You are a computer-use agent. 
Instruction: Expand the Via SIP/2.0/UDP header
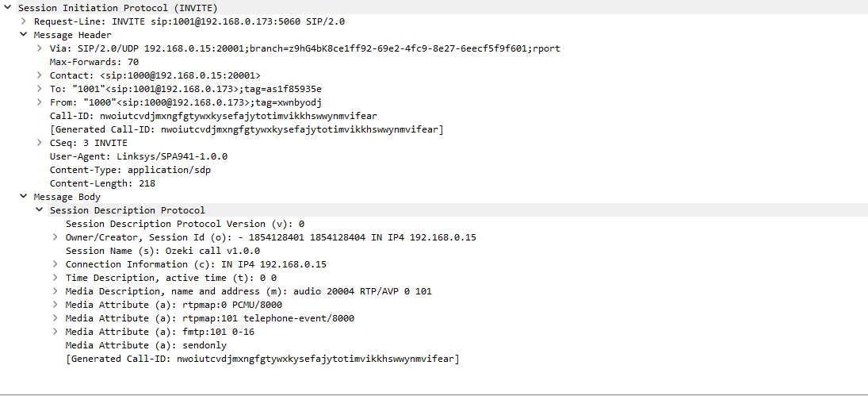pyautogui.click(x=40, y=48)
